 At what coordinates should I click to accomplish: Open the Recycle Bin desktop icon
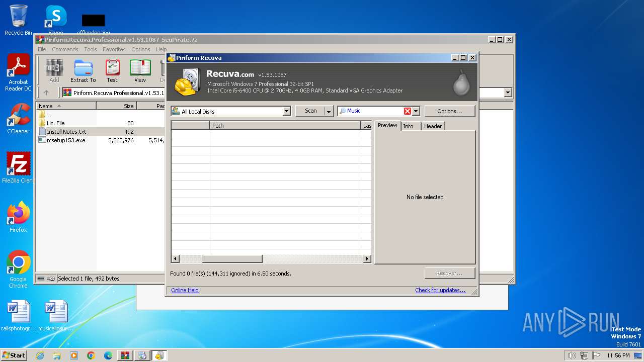tap(18, 21)
